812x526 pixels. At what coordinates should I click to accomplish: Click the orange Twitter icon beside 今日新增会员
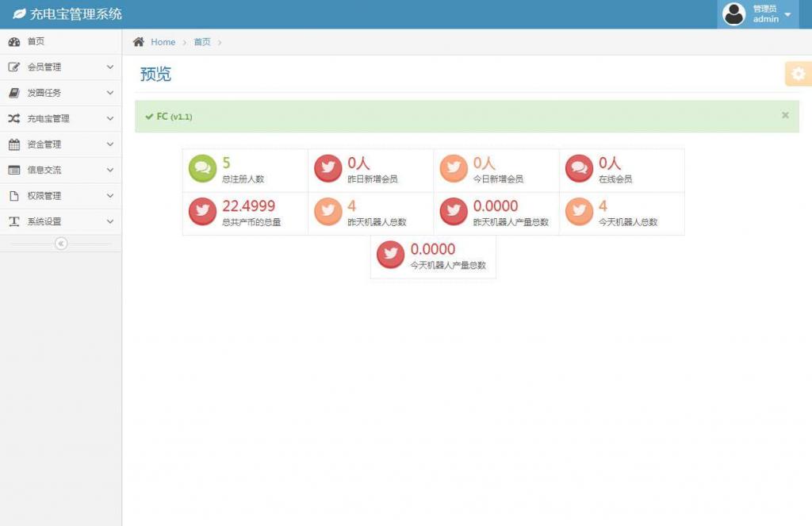tap(454, 168)
